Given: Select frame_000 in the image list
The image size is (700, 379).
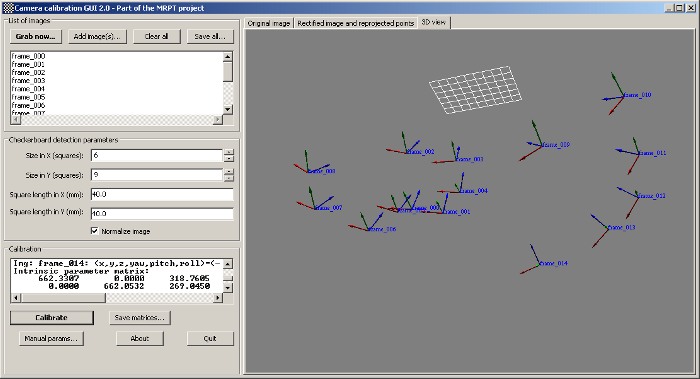Looking at the screenshot, I should (29, 56).
